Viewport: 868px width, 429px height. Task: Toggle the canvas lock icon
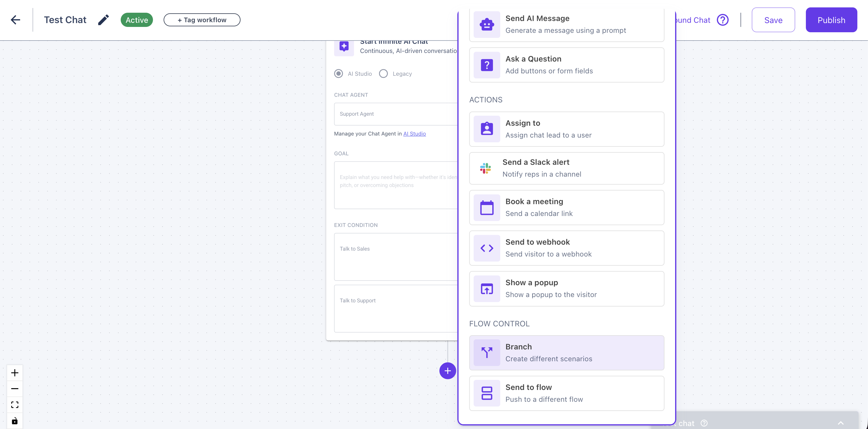[x=14, y=421]
